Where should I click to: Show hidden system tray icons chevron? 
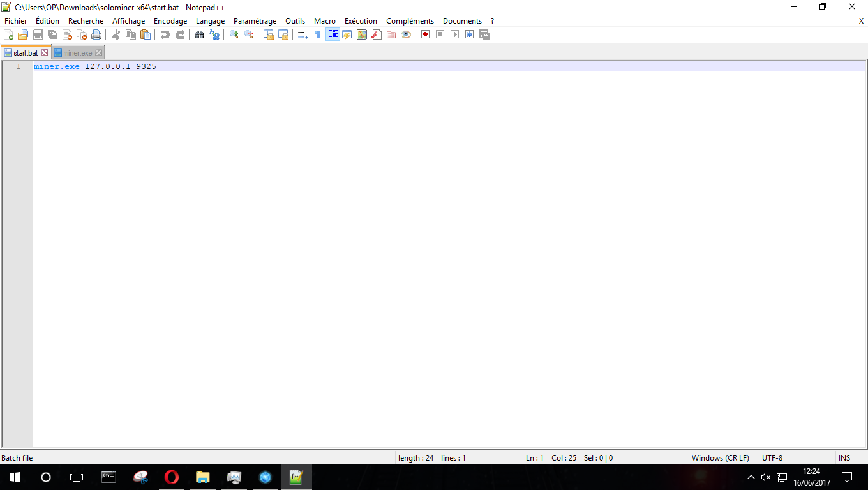point(751,477)
